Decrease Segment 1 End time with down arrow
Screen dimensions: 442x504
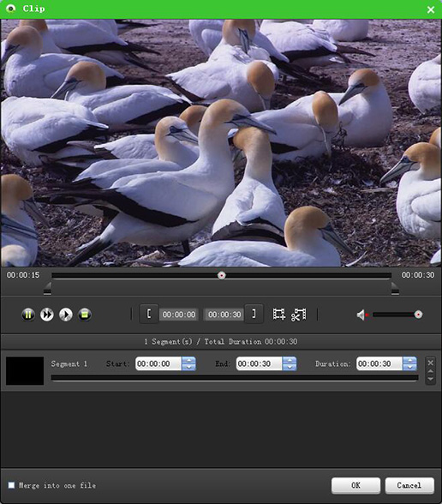290,367
